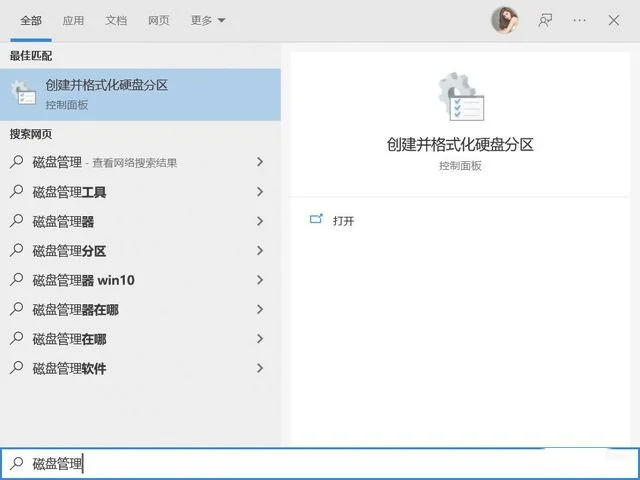Switch to the 文档 tab
This screenshot has height=480, width=640.
(x=116, y=20)
